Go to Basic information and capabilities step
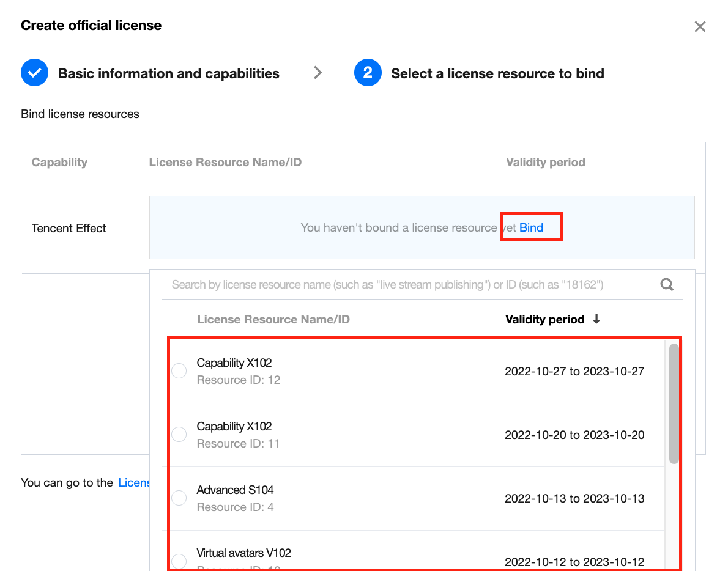Viewport: 728px width, 571px height. (168, 73)
